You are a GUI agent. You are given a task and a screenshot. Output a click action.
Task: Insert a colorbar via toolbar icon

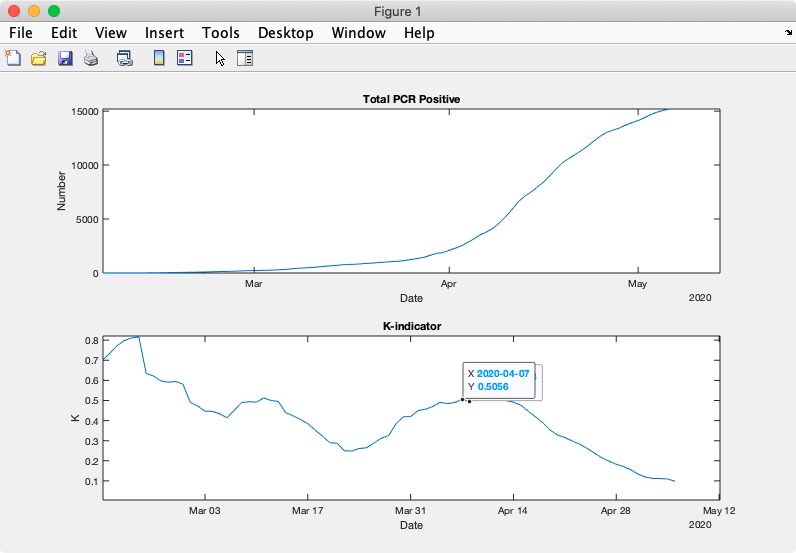point(159,58)
